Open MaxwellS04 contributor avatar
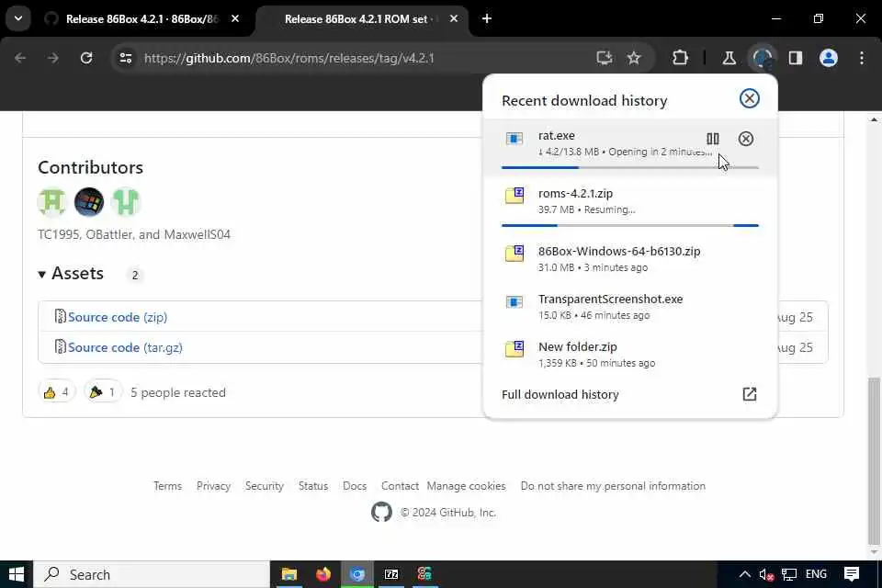Viewport: 882px width, 588px height. [x=126, y=202]
